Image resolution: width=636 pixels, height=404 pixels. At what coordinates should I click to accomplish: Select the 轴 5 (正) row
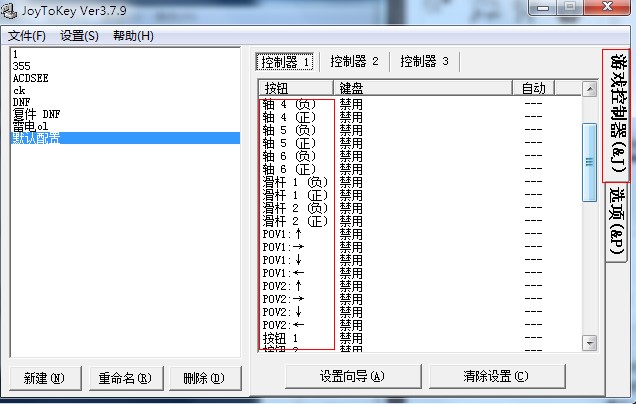tap(420, 143)
